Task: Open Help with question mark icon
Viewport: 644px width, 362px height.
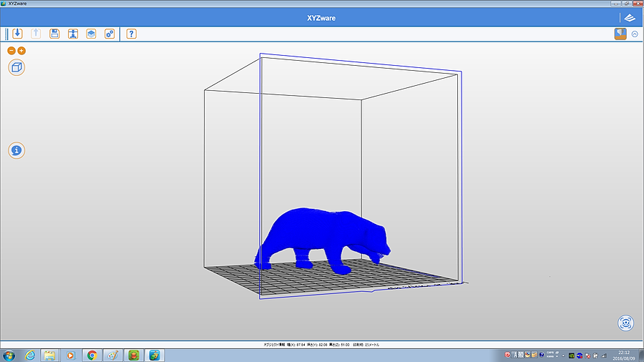Action: [x=132, y=34]
